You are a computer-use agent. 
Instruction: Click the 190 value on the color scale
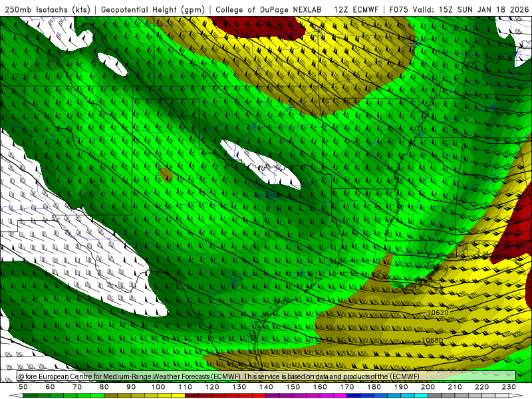[x=401, y=387]
